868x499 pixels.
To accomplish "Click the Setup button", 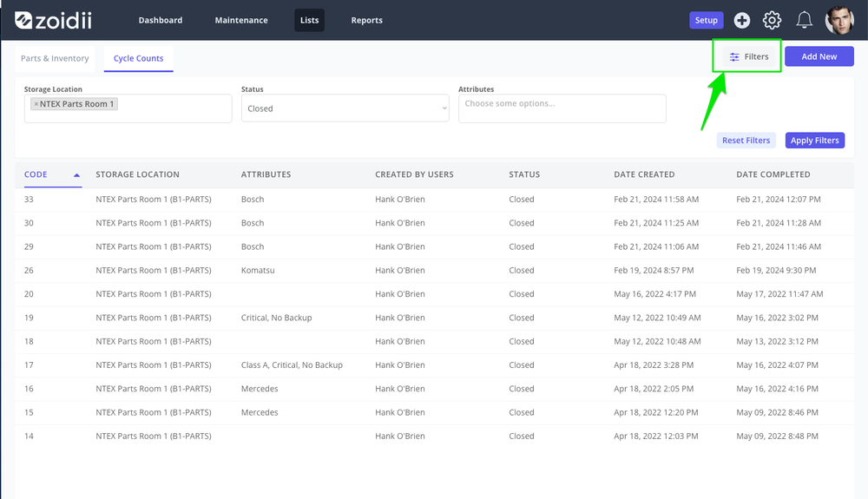I will [706, 21].
